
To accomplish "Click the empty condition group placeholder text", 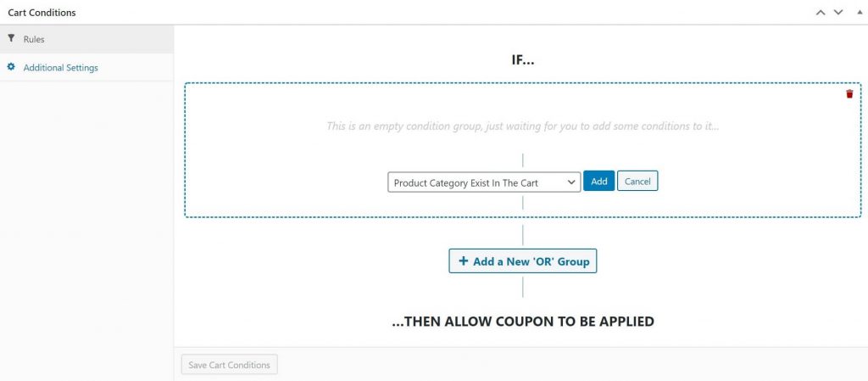I will [522, 126].
